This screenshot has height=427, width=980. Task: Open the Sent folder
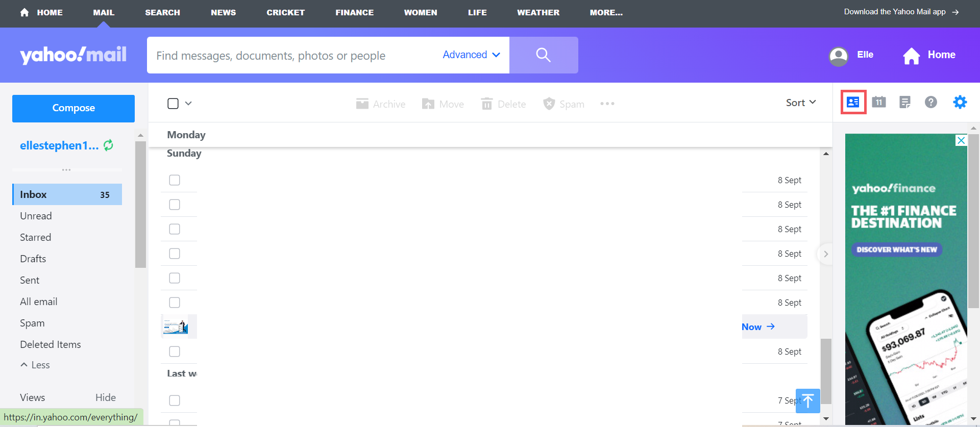(x=30, y=280)
